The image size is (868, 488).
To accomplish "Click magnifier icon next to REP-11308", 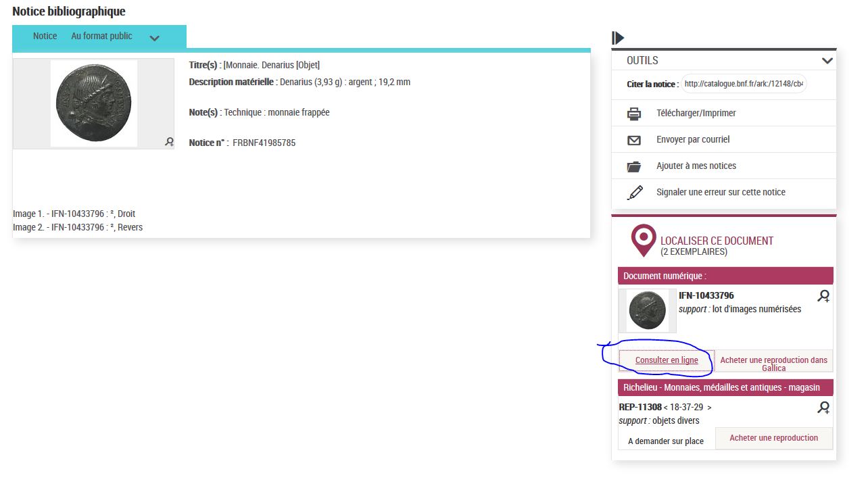I will [x=823, y=408].
